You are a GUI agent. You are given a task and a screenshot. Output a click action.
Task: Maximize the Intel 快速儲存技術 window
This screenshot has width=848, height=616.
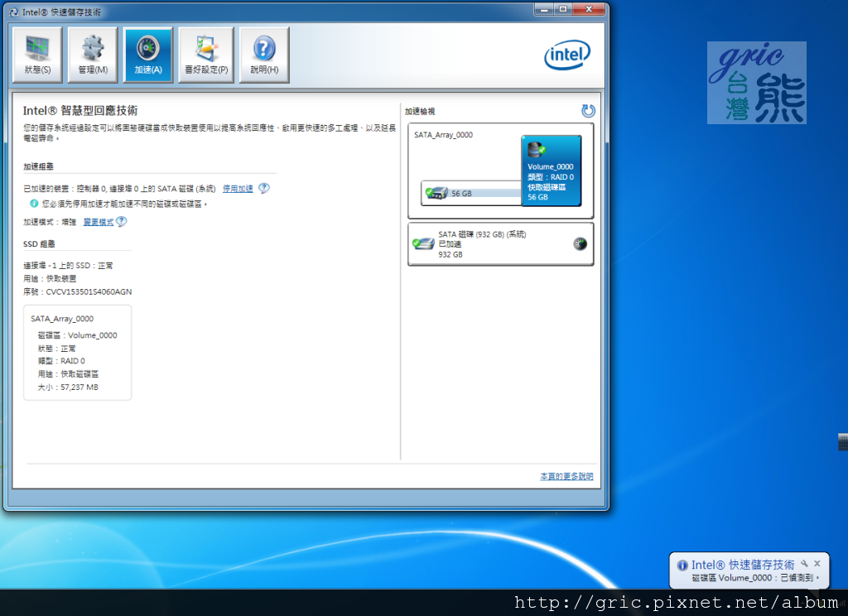562,9
